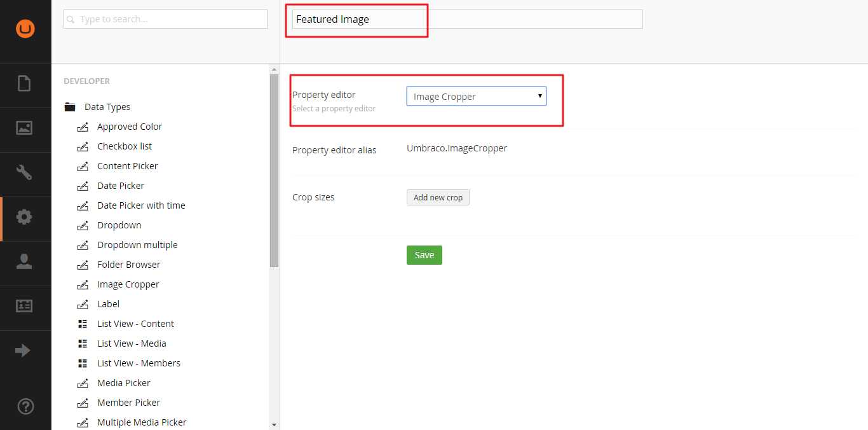Open the Content section document icon

(24, 83)
